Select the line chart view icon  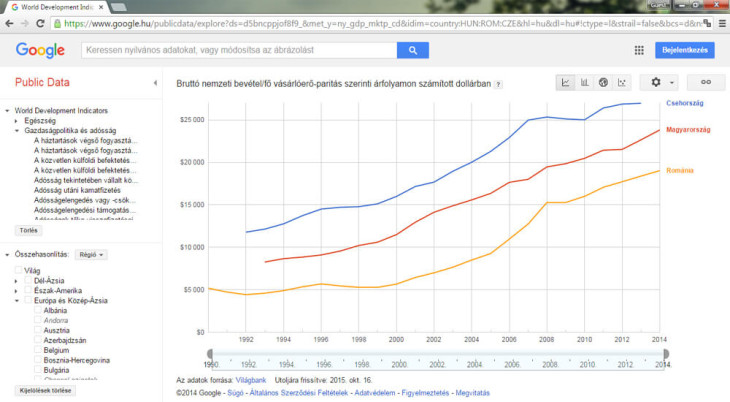click(x=565, y=82)
